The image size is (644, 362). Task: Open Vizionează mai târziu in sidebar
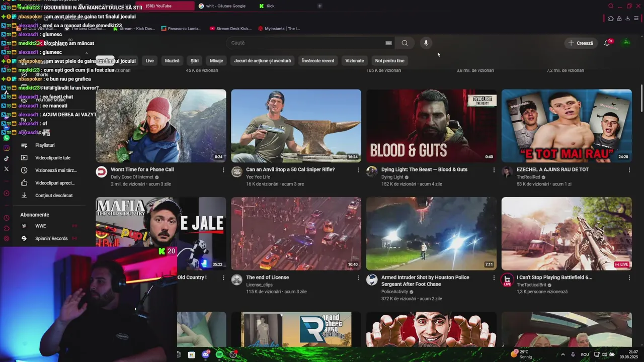click(x=48, y=170)
